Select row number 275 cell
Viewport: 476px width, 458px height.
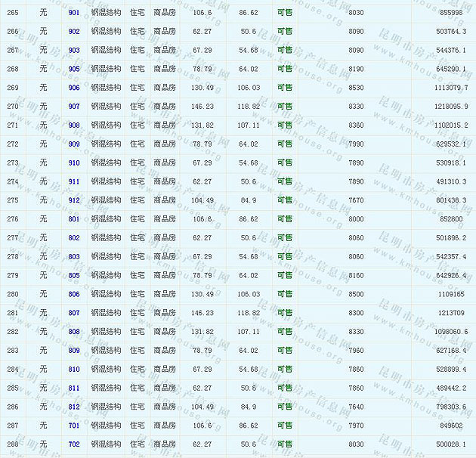12,200
